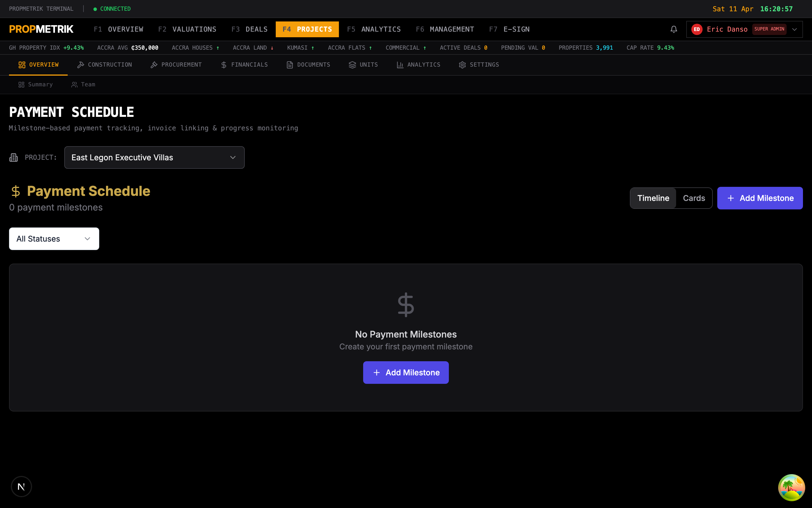This screenshot has width=812, height=508.
Task: Switch to Timeline view
Action: click(x=653, y=198)
